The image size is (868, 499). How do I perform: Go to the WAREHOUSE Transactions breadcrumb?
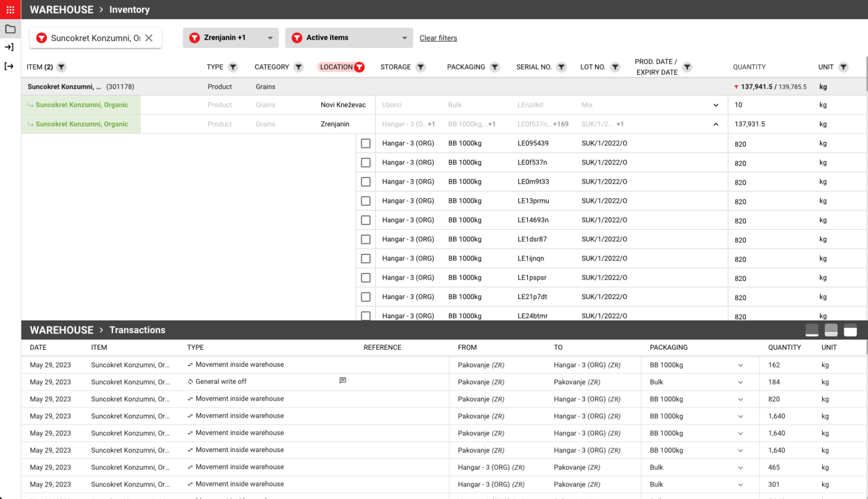pyautogui.click(x=137, y=330)
